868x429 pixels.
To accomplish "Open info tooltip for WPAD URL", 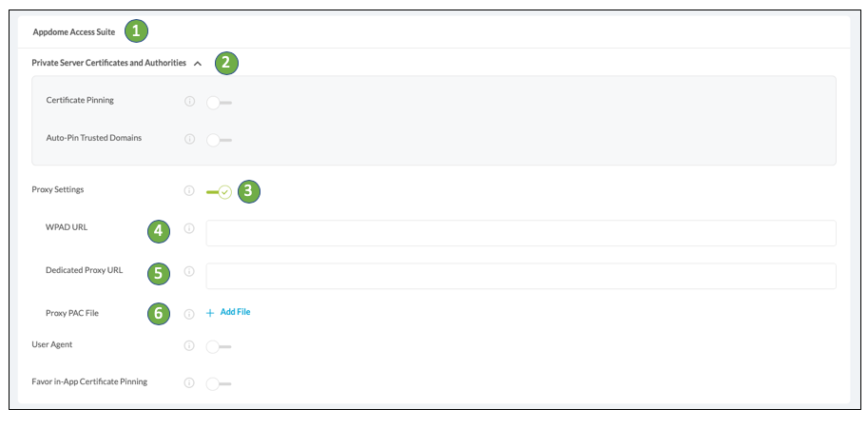I will coord(189,228).
